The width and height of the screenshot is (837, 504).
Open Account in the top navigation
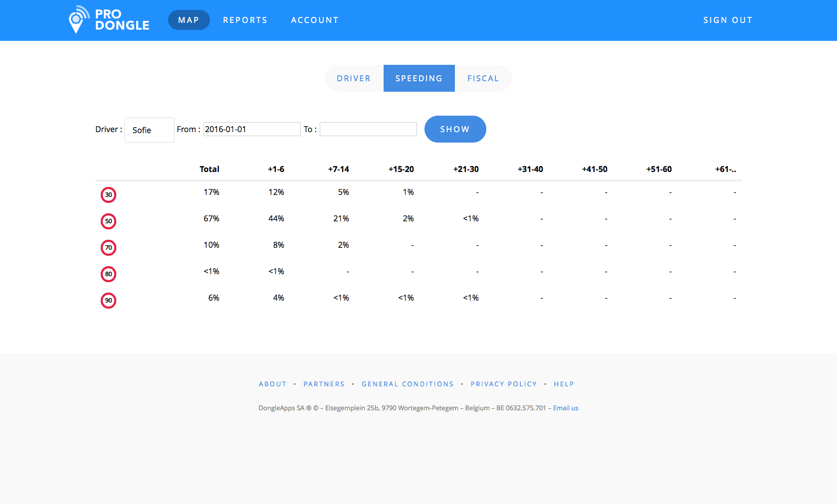pos(315,20)
